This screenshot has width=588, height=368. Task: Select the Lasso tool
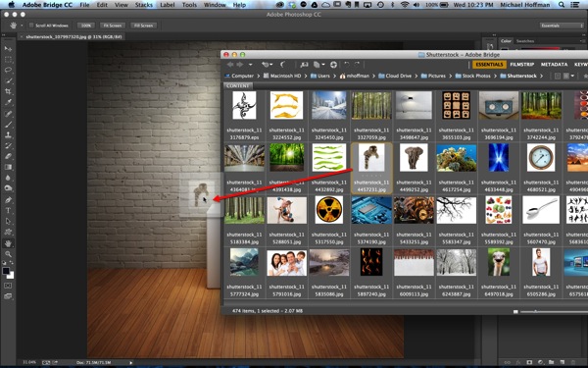point(8,70)
